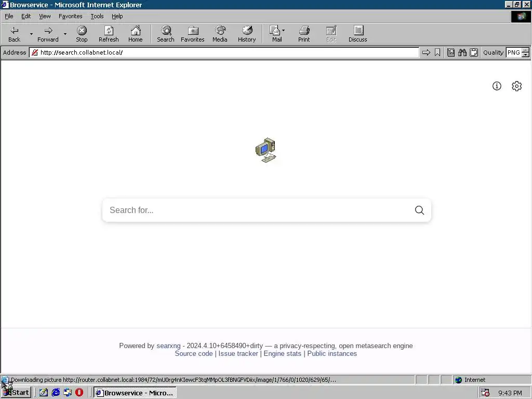Select the Browservice taskbar button

(x=135, y=393)
